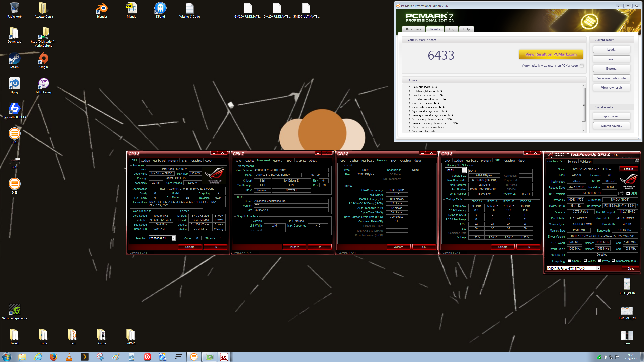Open the Help tab in PCMark 7
Viewport: 644px width, 362px height.
pos(466,29)
